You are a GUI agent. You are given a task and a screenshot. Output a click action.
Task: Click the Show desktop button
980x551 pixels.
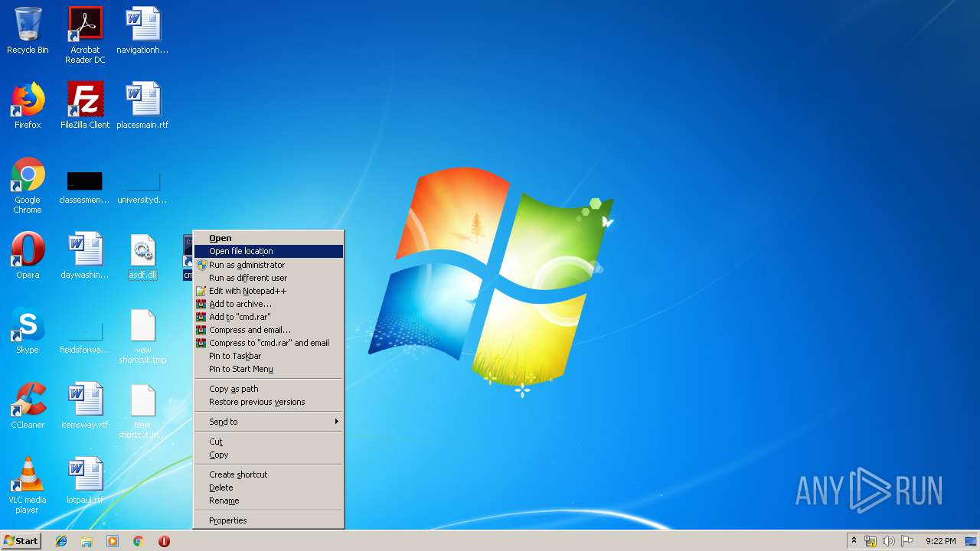coord(971,541)
